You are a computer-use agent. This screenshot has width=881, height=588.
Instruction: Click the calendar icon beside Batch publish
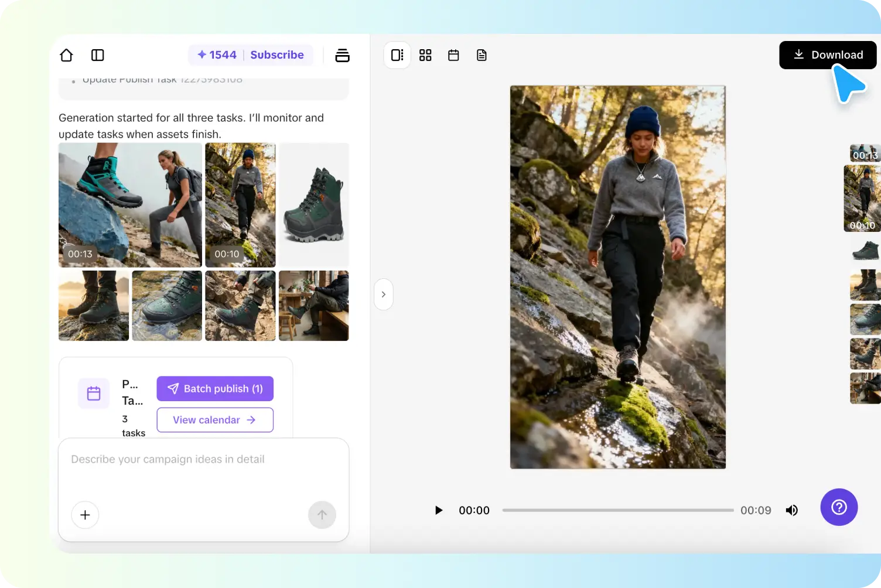[94, 393]
